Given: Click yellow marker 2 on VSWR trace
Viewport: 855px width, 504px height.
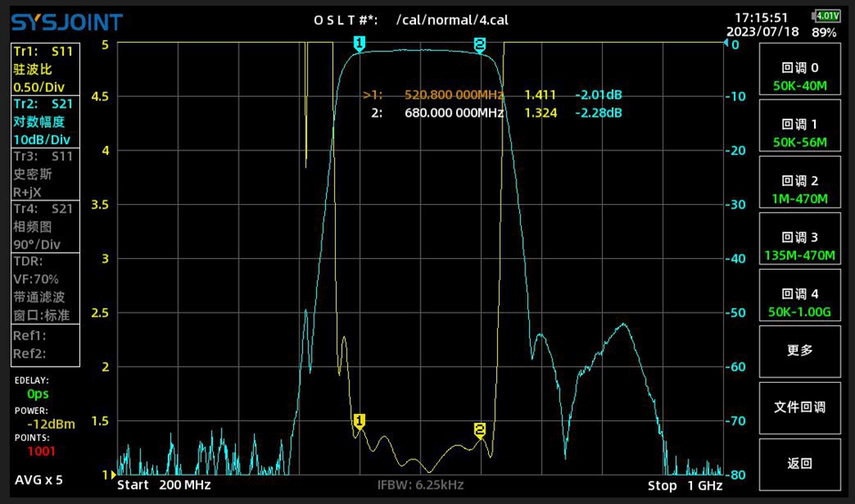Looking at the screenshot, I should 480,429.
